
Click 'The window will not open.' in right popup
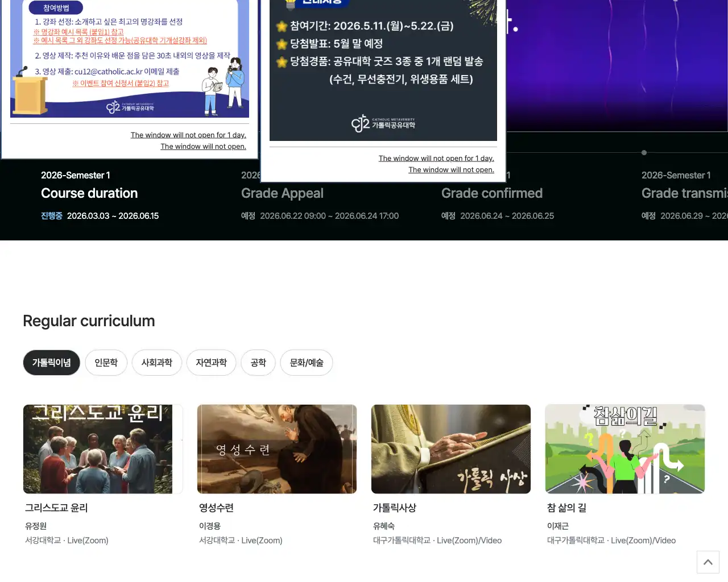[451, 170]
